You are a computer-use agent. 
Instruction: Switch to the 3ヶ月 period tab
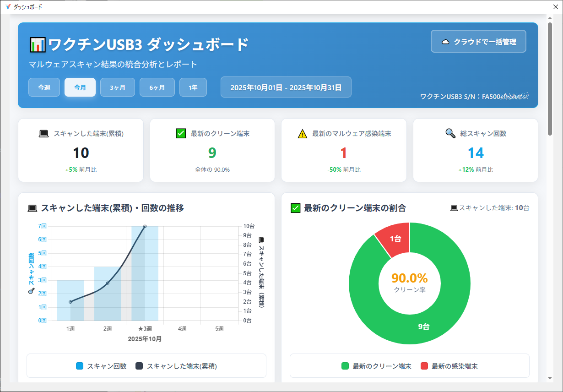(x=117, y=87)
